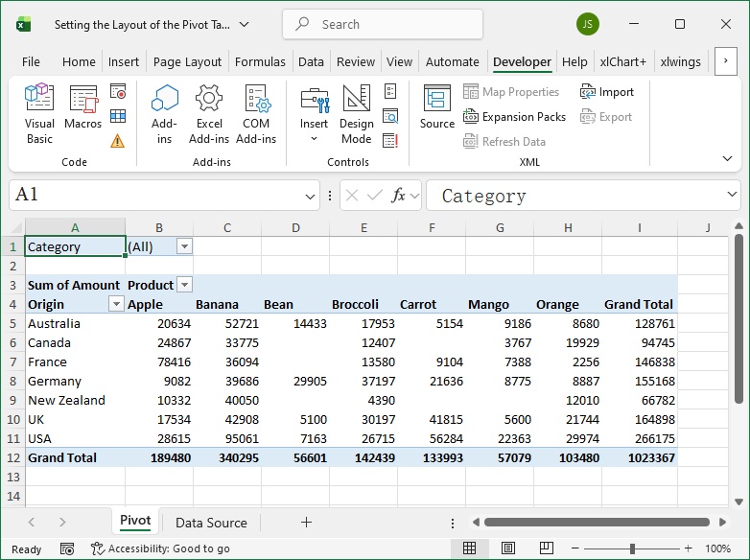
Task: Open the xlwings tab
Action: click(x=680, y=61)
